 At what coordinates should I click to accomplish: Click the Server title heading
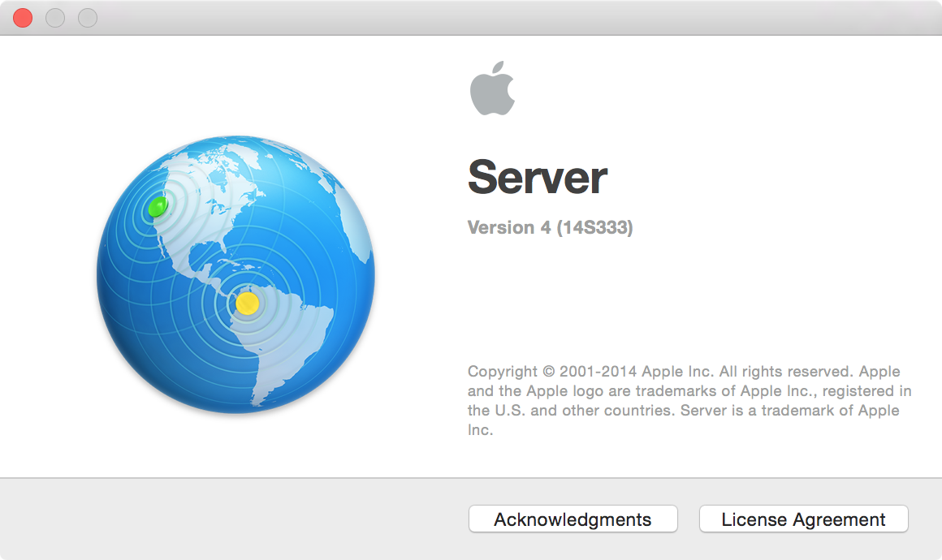pos(537,177)
